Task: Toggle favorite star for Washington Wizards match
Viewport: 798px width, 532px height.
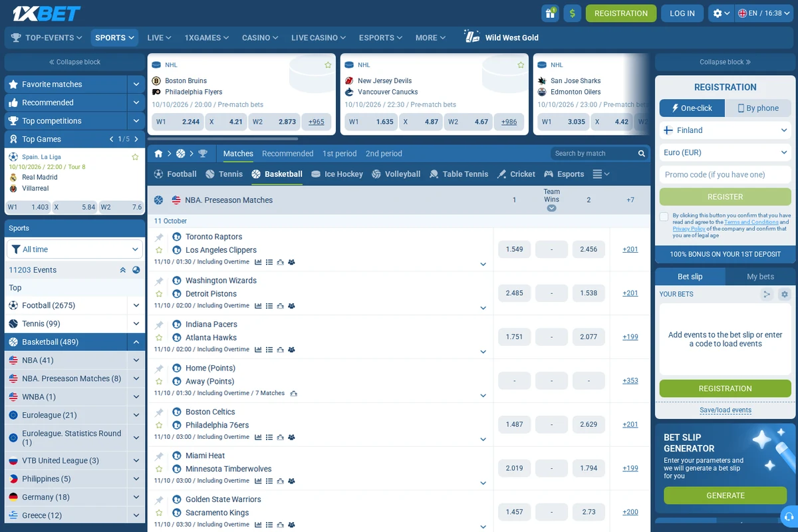Action: 159,294
